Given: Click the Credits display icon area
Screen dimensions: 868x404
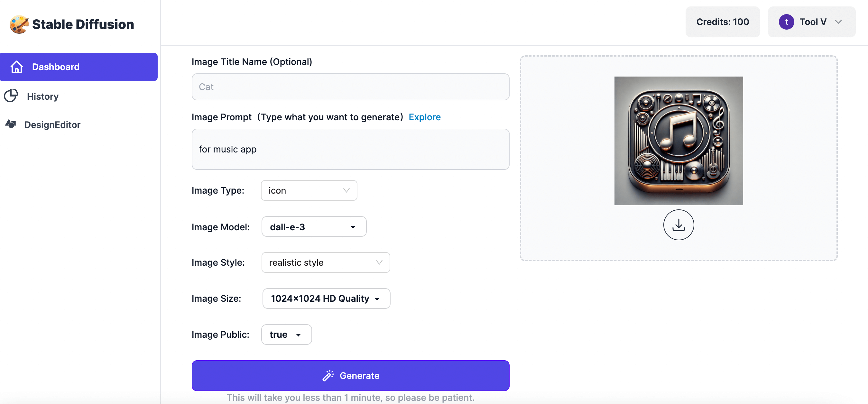Looking at the screenshot, I should (x=722, y=22).
